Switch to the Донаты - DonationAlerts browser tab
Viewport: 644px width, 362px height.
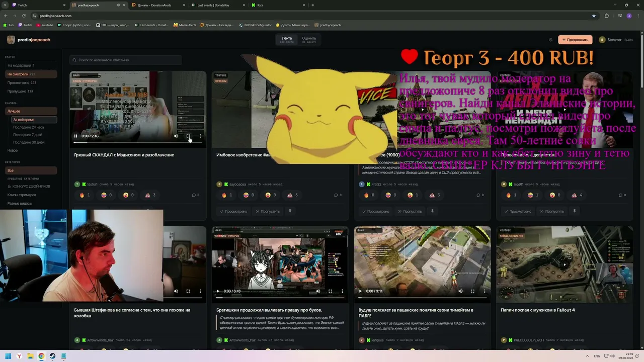(157, 5)
